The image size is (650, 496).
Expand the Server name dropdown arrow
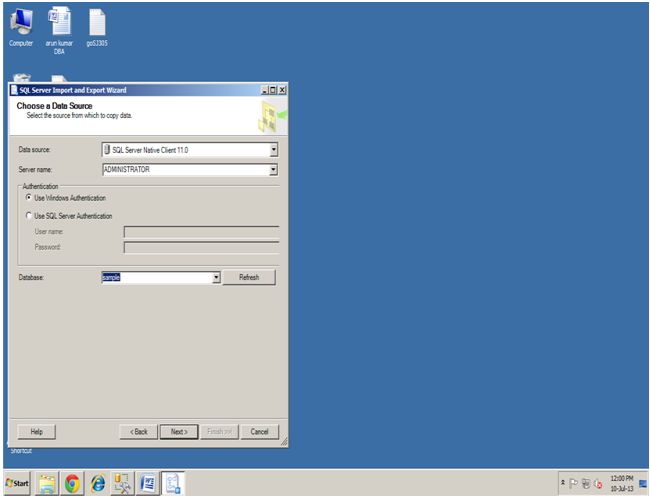[274, 169]
